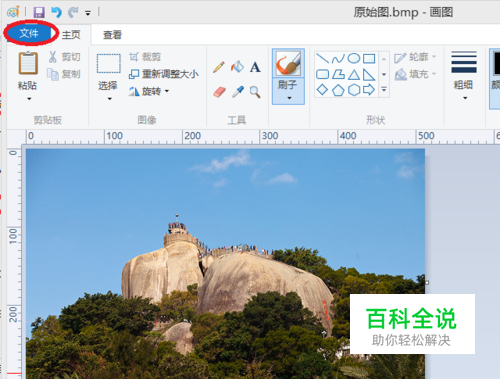Image resolution: width=500 pixels, height=379 pixels.
Task: Choose the Right triangle shape
Action: coord(369,74)
